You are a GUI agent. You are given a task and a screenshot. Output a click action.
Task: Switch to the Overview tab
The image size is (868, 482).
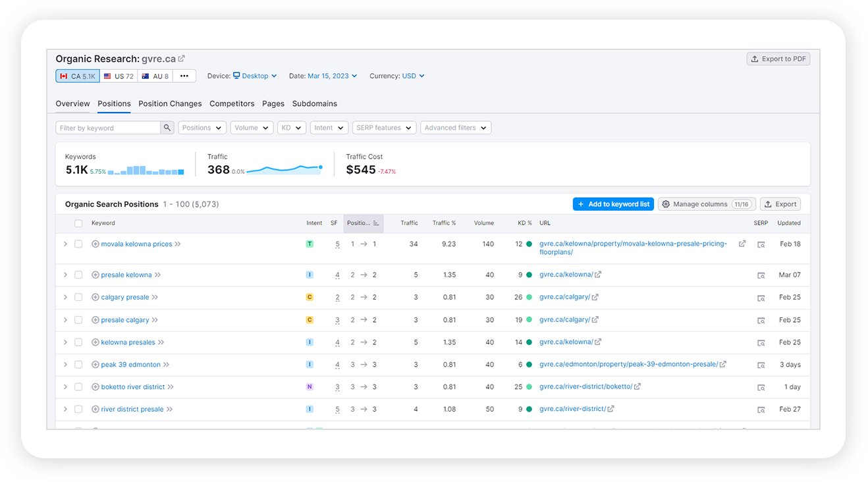72,103
